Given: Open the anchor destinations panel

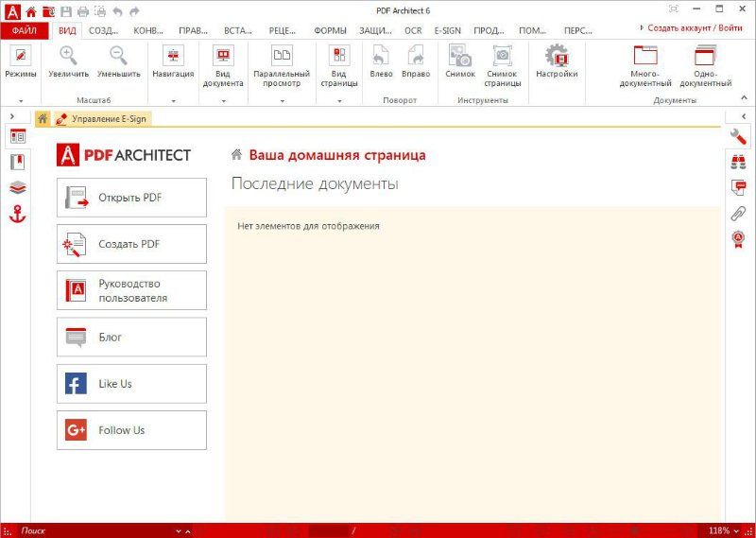Looking at the screenshot, I should (18, 214).
